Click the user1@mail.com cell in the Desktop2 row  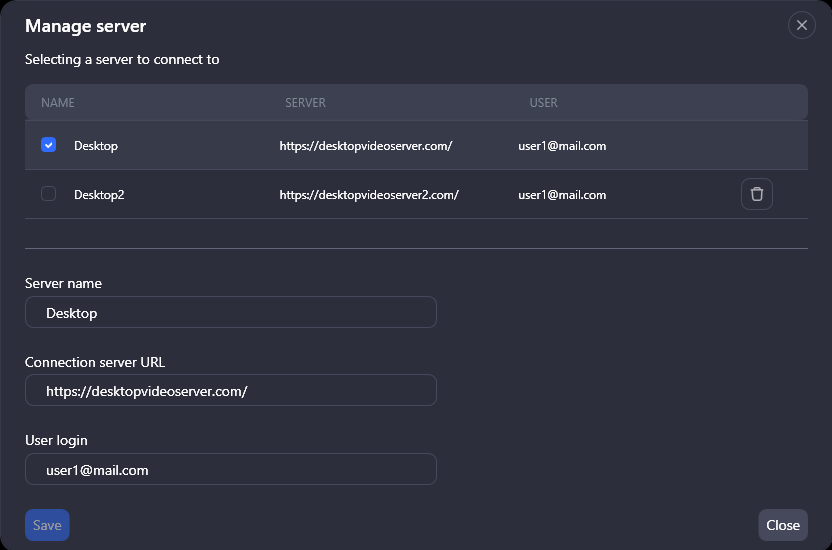pos(562,195)
